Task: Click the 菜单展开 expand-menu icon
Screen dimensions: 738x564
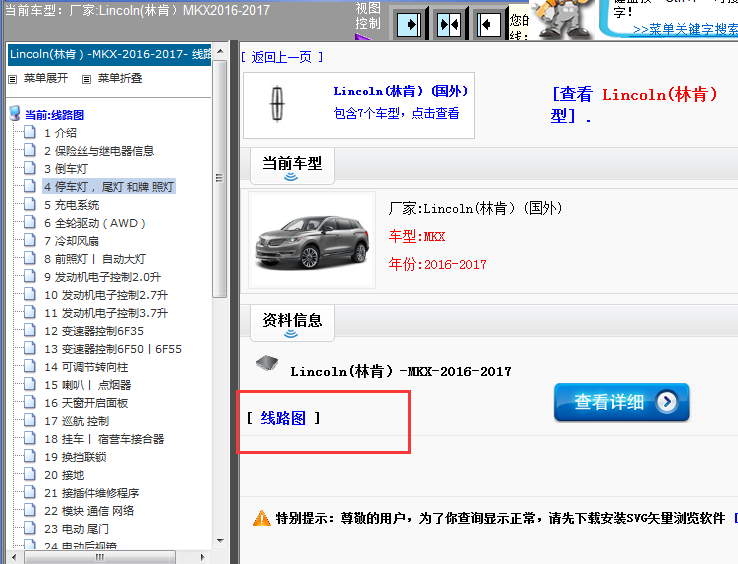Action: (13, 79)
